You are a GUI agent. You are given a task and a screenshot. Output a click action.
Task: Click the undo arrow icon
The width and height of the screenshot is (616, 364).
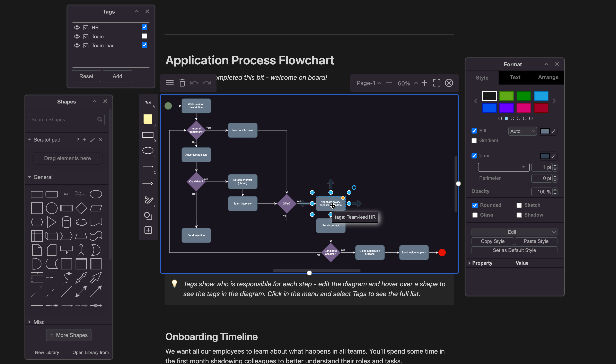[x=194, y=83]
